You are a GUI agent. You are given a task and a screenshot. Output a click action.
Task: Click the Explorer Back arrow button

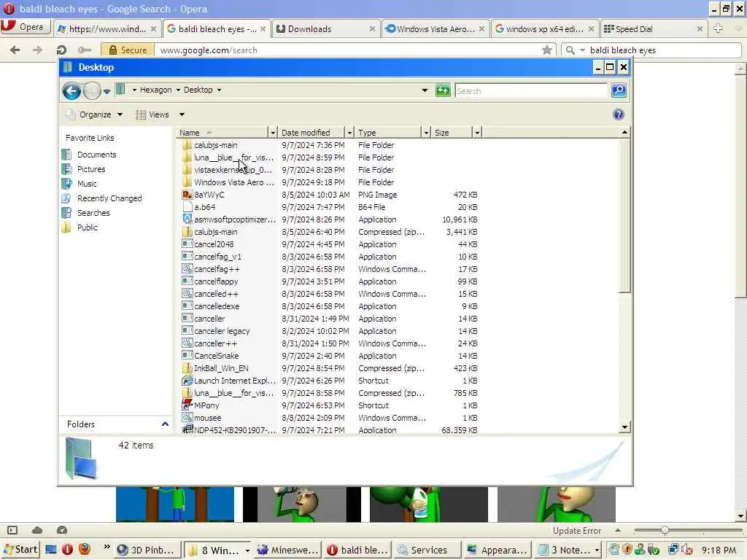72,90
